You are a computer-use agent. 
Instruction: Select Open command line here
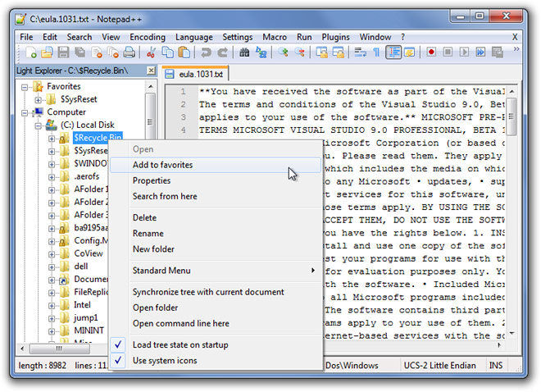tap(216, 323)
